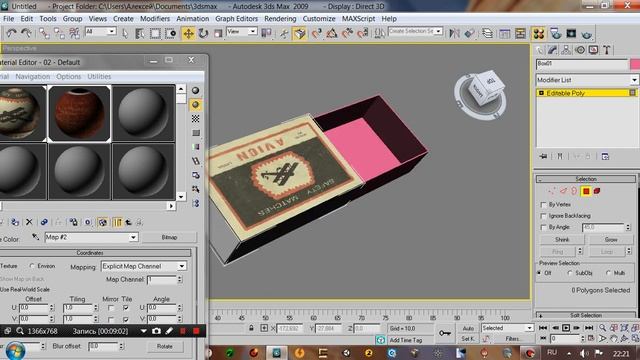The image size is (640, 360).
Task: Enable By Vertex checkbox
Action: click(543, 204)
